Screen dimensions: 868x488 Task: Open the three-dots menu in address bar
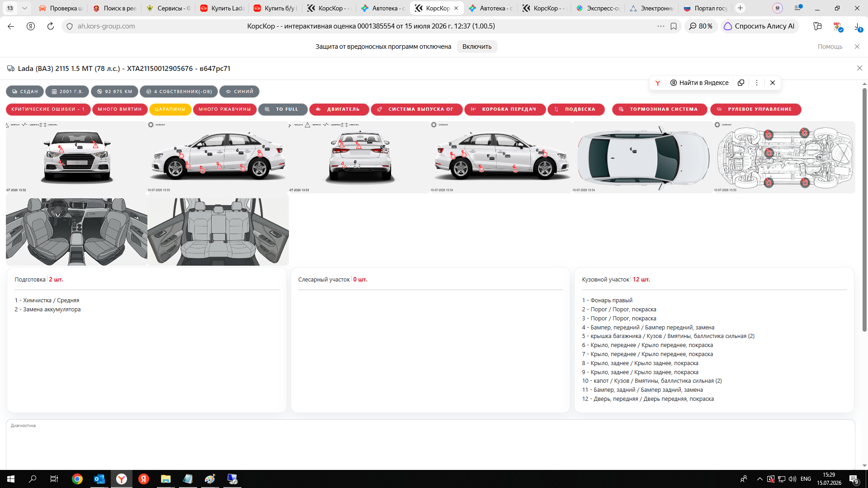pyautogui.click(x=661, y=26)
